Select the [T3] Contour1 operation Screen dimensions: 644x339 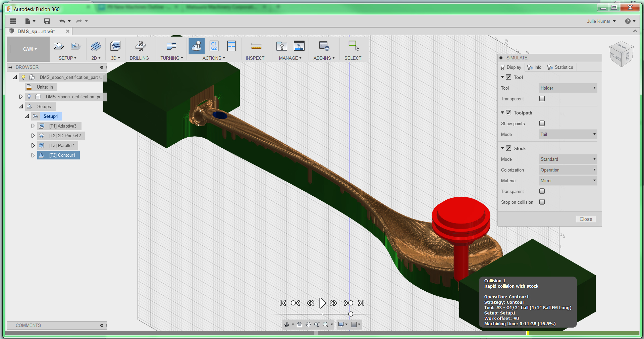point(58,155)
